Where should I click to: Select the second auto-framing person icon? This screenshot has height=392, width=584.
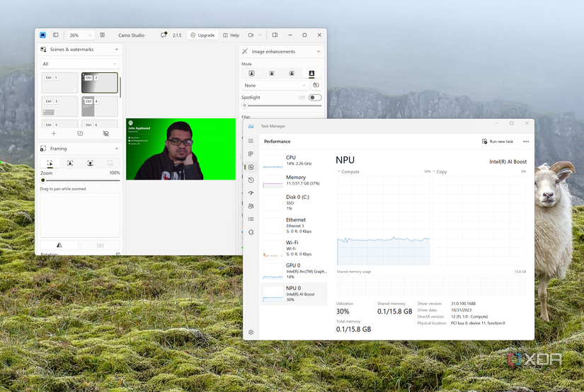tap(70, 163)
